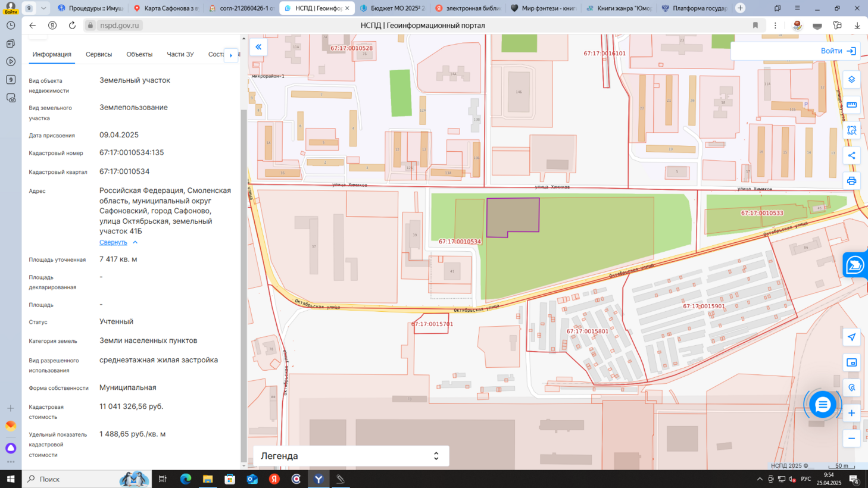
Task: Open the Части ЗУ tab
Action: click(x=180, y=54)
